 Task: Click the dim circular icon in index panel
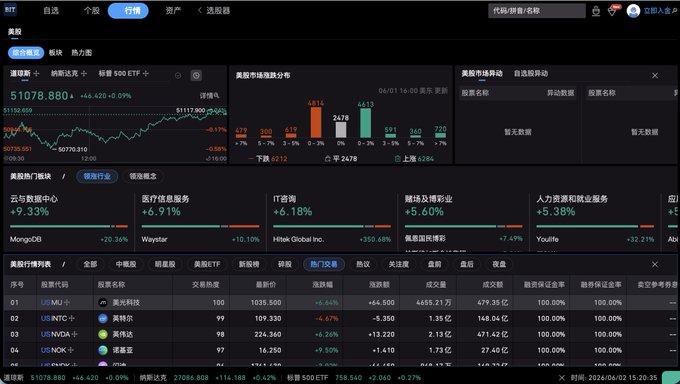coord(178,75)
